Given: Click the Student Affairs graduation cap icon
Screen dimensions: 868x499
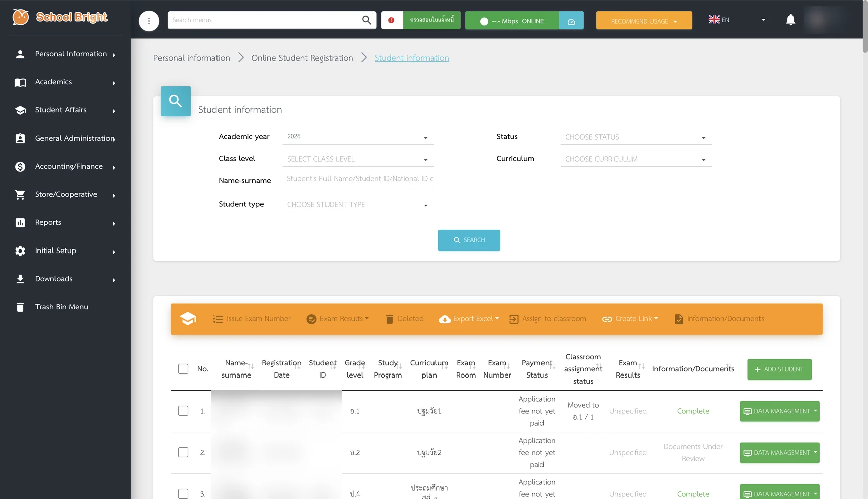Looking at the screenshot, I should 20,110.
